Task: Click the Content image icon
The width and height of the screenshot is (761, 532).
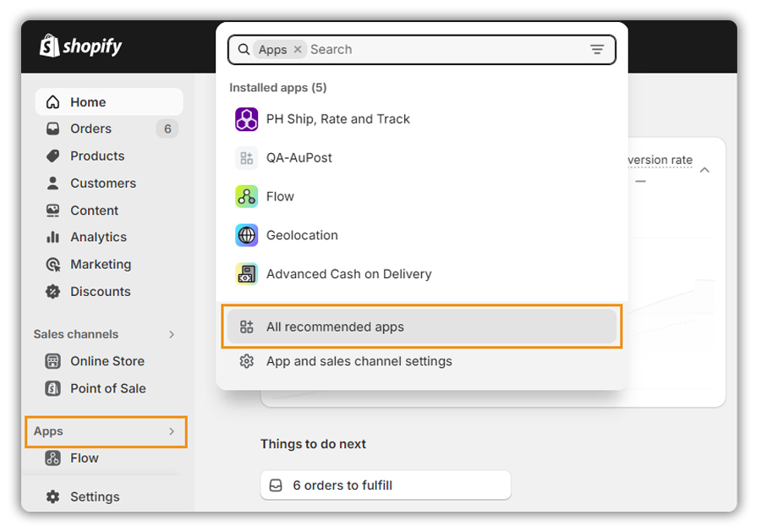Action: tap(53, 211)
